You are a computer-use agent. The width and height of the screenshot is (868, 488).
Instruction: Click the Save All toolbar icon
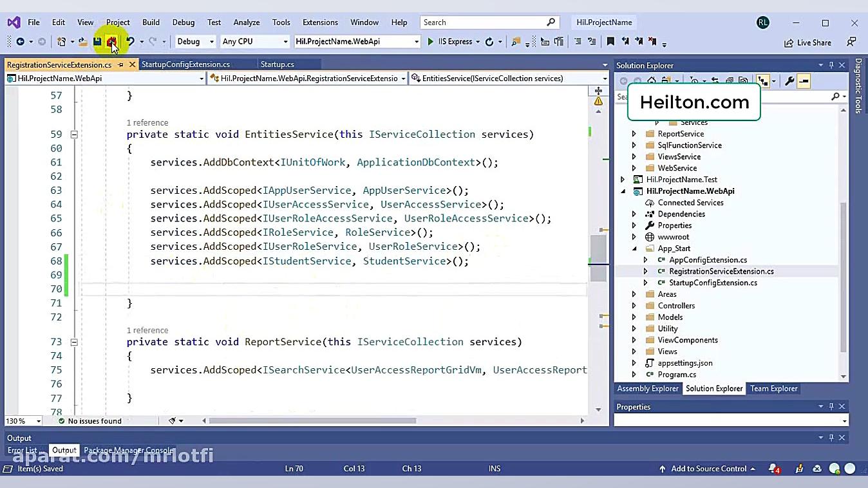(112, 42)
